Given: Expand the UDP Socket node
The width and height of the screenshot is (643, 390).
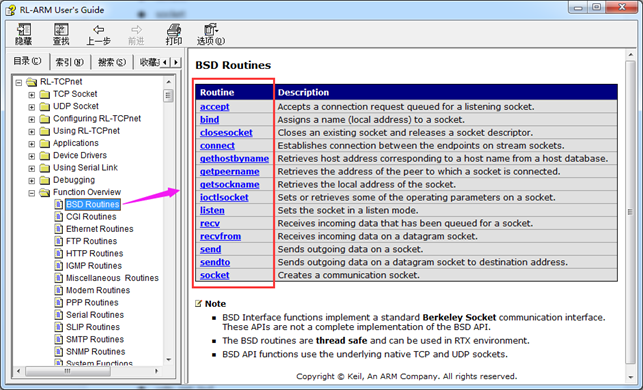Looking at the screenshot, I should (32, 107).
